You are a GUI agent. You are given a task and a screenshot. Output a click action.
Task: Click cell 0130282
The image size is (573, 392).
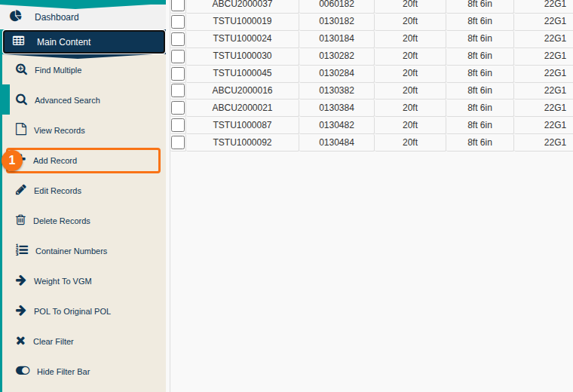336,56
